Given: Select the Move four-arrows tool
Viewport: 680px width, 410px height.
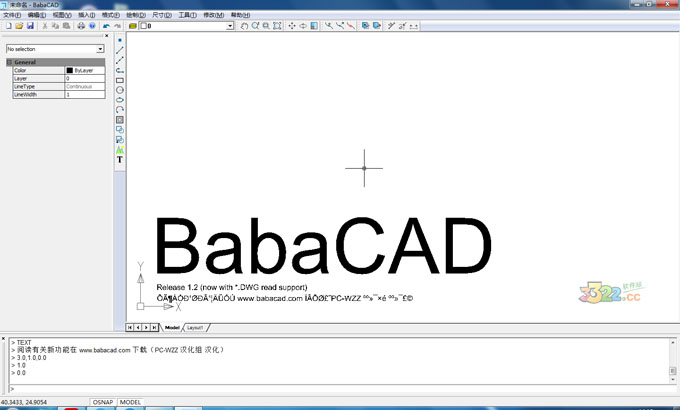Looking at the screenshot, I should [x=292, y=26].
